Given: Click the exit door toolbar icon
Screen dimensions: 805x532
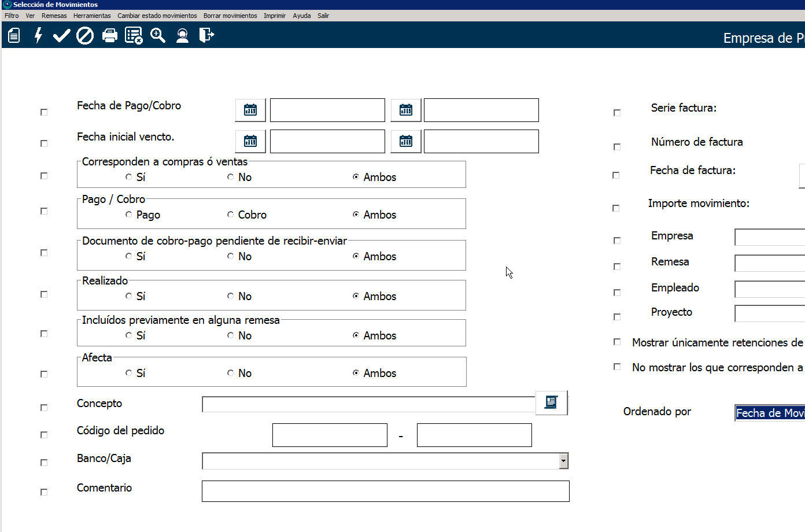Looking at the screenshot, I should (x=206, y=36).
